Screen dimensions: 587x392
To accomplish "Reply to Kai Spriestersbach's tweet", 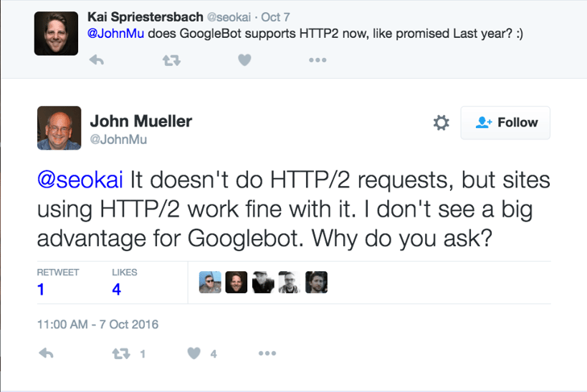I will [x=96, y=60].
